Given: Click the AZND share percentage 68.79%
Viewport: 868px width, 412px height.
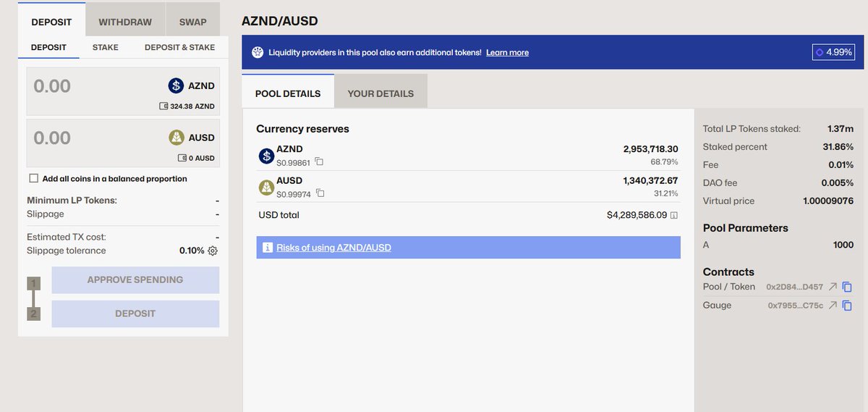Looking at the screenshot, I should point(665,161).
